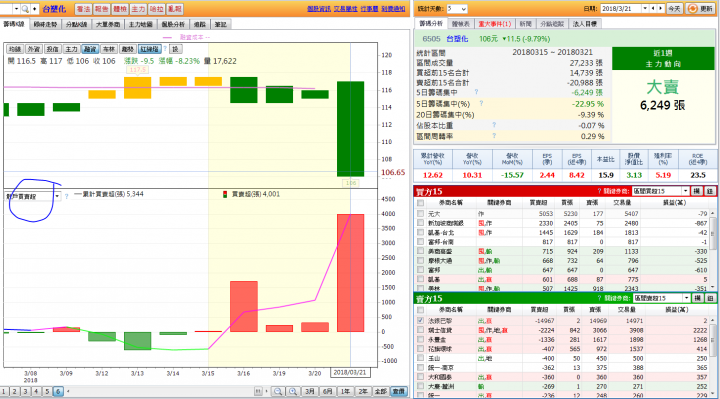
Task: Click the chart zoom out magnifier
Action: [x=278, y=392]
